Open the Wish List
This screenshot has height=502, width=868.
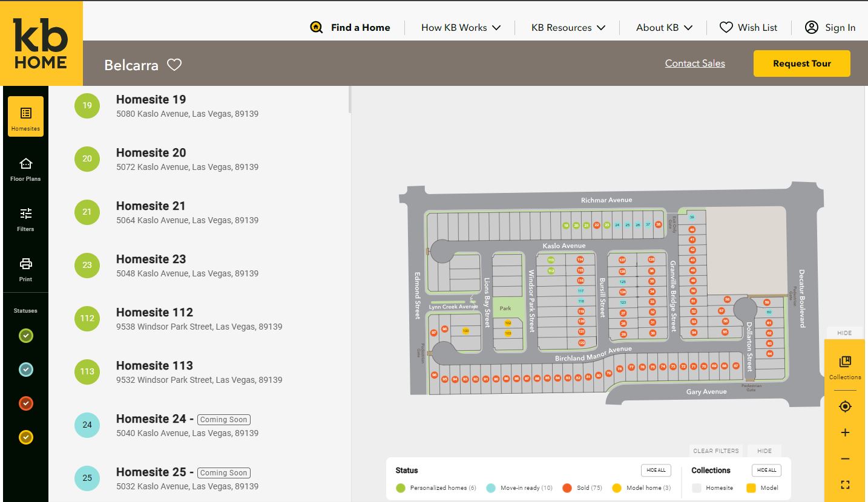pyautogui.click(x=749, y=27)
